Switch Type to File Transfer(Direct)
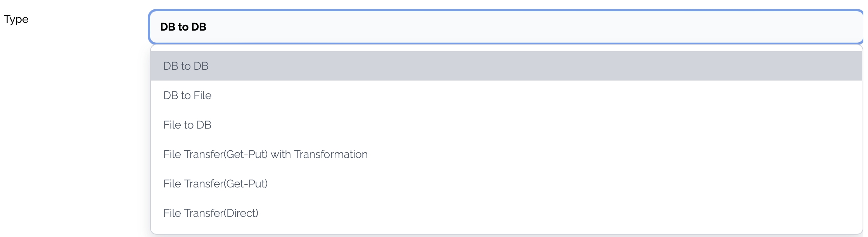The width and height of the screenshot is (868, 237). (x=211, y=213)
